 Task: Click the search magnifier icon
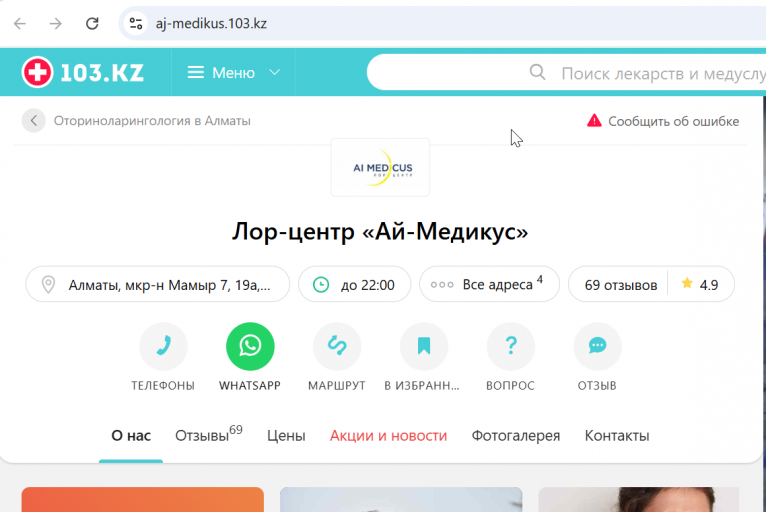click(x=537, y=72)
